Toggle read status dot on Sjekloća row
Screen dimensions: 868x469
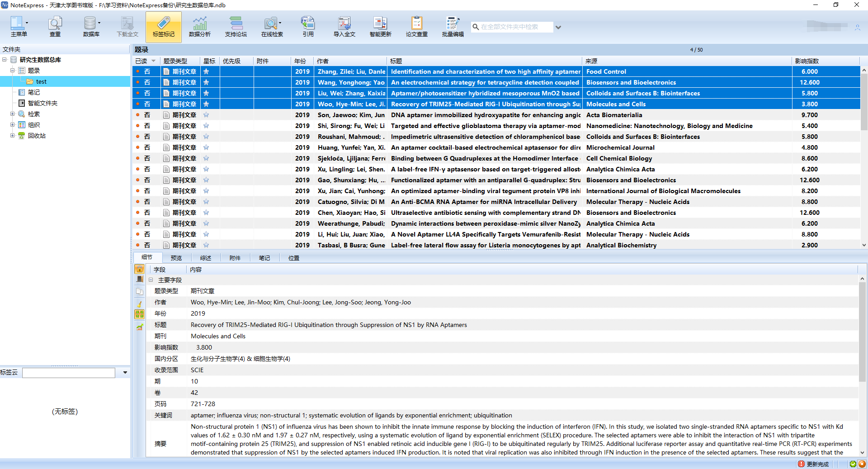point(137,158)
